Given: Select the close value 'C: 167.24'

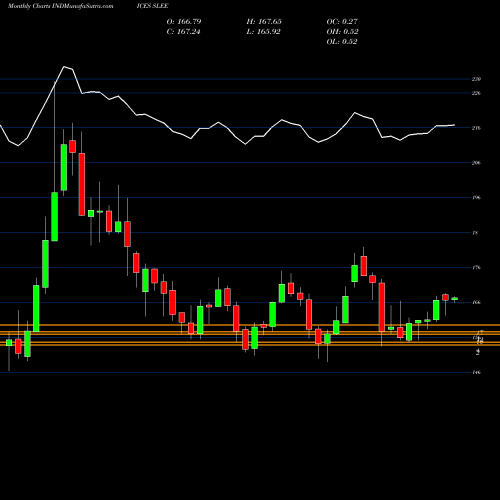Looking at the screenshot, I should pyautogui.click(x=183, y=32).
